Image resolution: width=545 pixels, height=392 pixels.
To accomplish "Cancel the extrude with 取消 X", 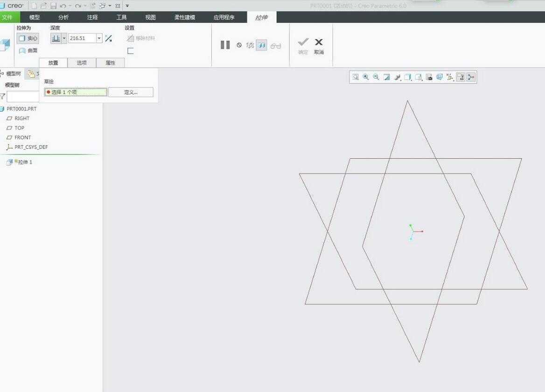I will coord(319,46).
